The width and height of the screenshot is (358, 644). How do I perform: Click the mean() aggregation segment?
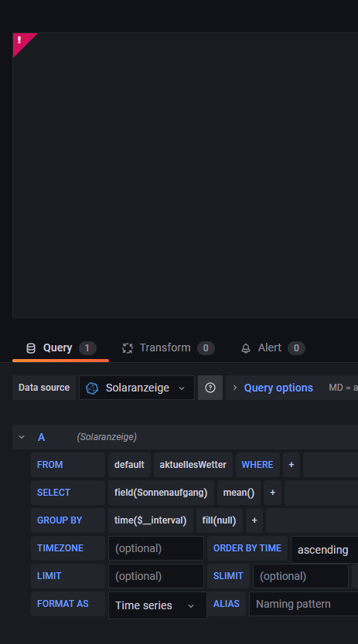(239, 493)
